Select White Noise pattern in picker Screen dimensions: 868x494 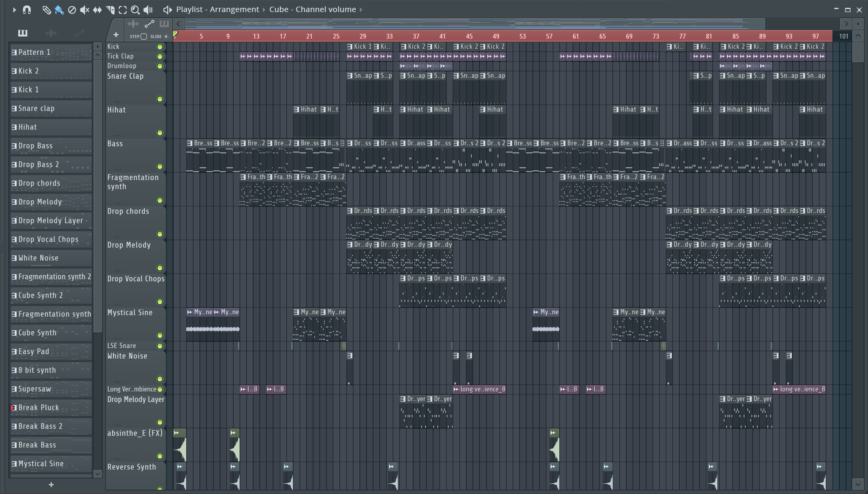51,258
